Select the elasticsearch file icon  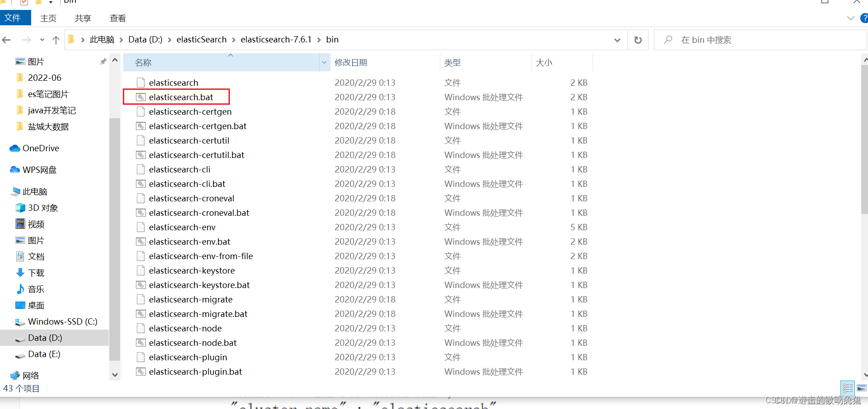pyautogui.click(x=141, y=83)
